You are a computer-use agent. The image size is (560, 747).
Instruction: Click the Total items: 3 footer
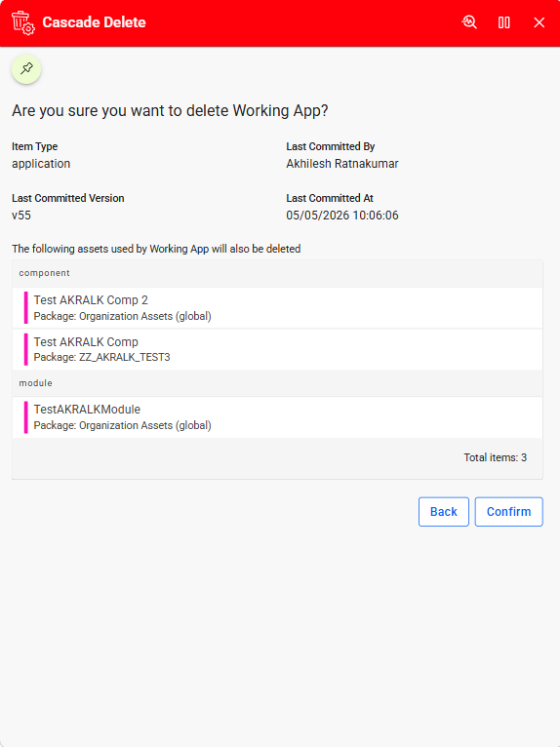tap(496, 457)
